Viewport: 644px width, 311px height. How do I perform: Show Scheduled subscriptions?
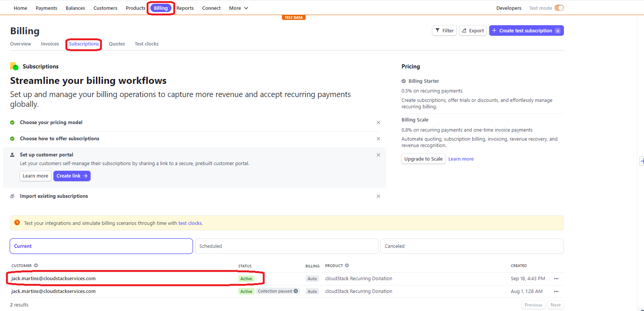[x=286, y=246]
